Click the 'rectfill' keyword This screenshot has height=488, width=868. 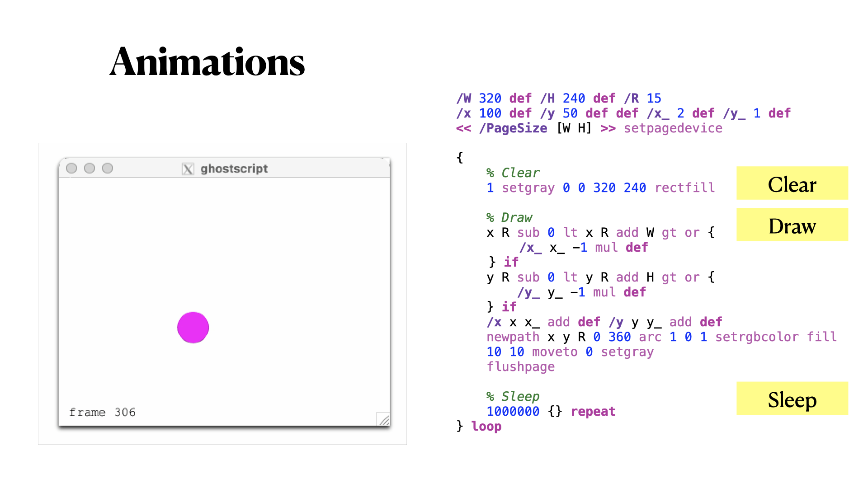tap(685, 188)
